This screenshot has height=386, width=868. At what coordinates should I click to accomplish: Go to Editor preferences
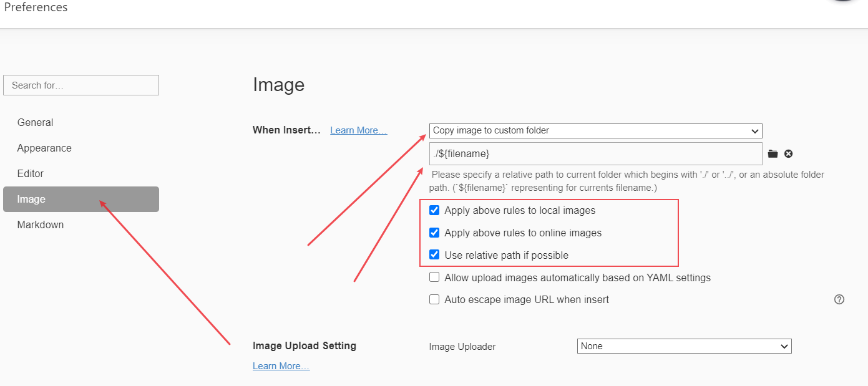(x=31, y=174)
